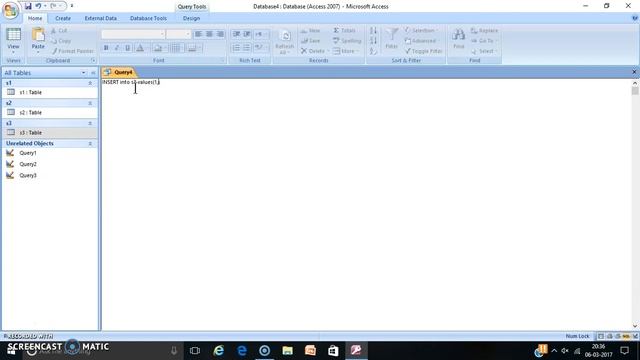Align text left
The height and width of the screenshot is (360, 640).
click(198, 34)
